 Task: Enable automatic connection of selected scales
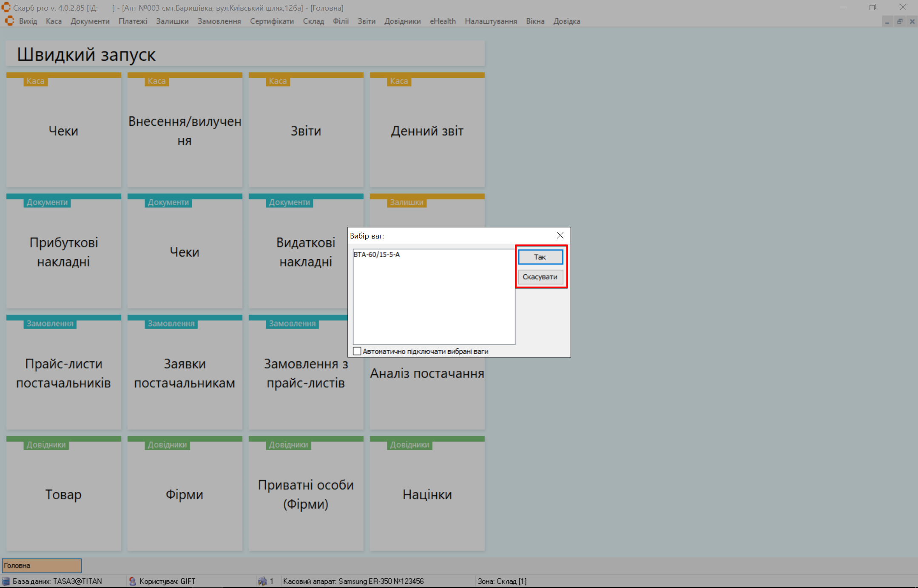tap(357, 351)
